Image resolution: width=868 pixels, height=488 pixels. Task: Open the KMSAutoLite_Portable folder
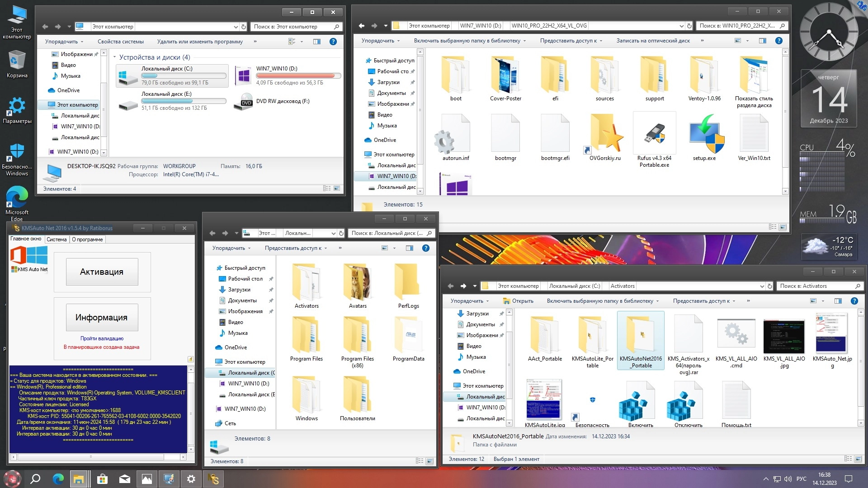click(x=592, y=336)
